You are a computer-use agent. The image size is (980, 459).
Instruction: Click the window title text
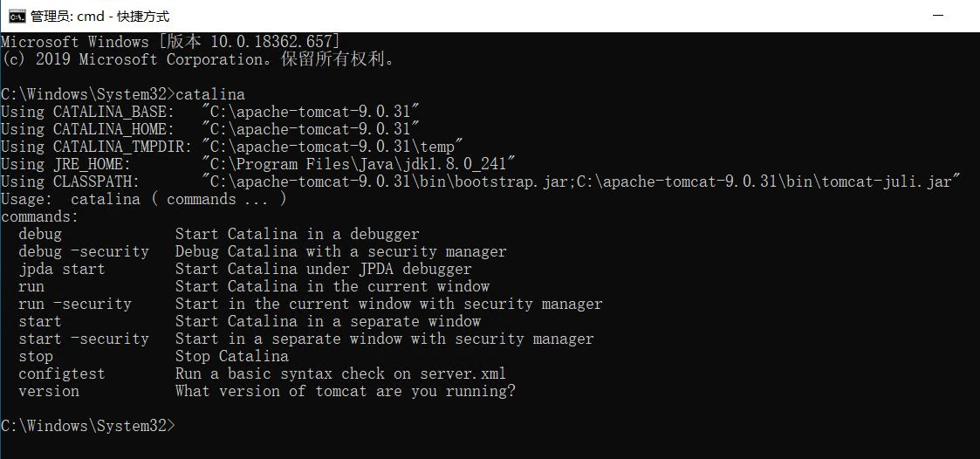pyautogui.click(x=100, y=17)
